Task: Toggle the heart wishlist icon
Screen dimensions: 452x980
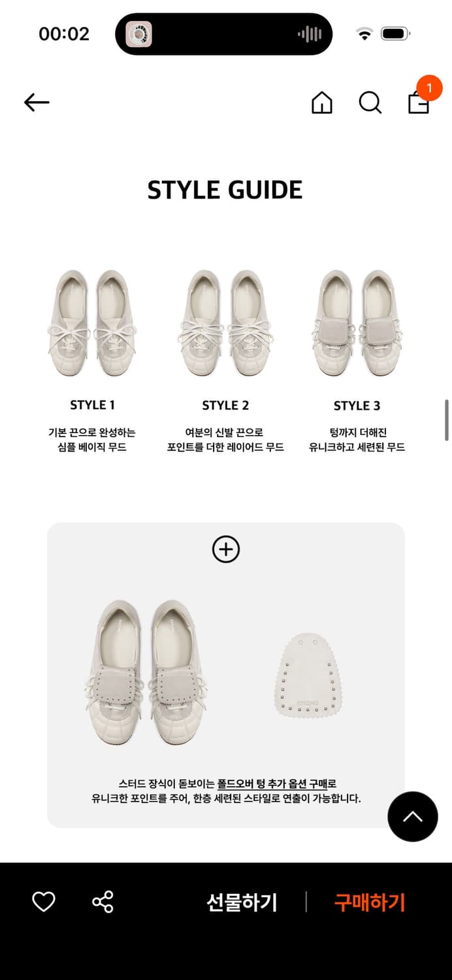Action: tap(44, 902)
